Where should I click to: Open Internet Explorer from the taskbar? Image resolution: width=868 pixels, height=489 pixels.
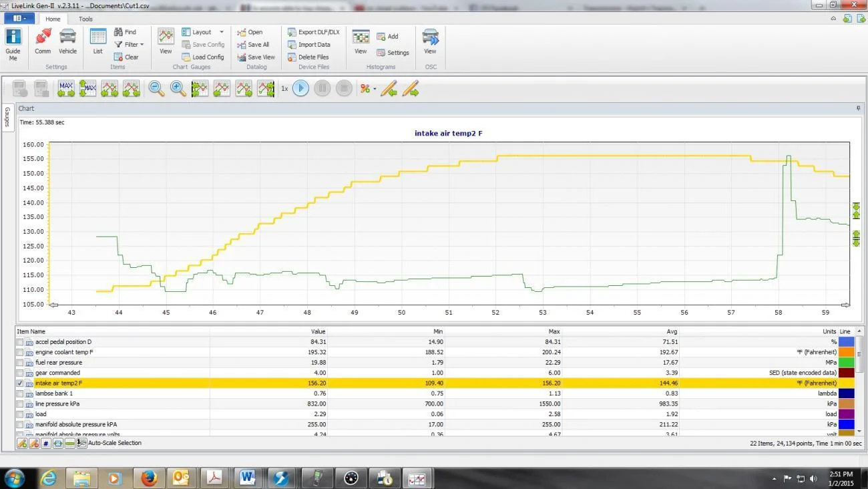[49, 478]
